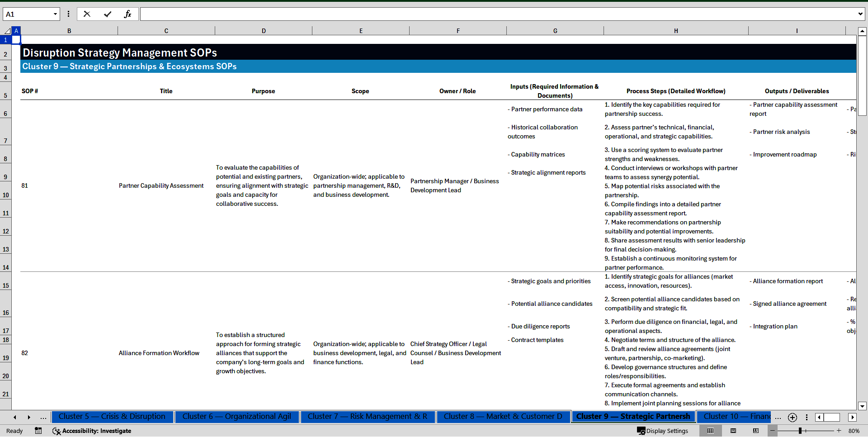Select the Page Layout view icon
The image size is (868, 437).
tap(733, 431)
